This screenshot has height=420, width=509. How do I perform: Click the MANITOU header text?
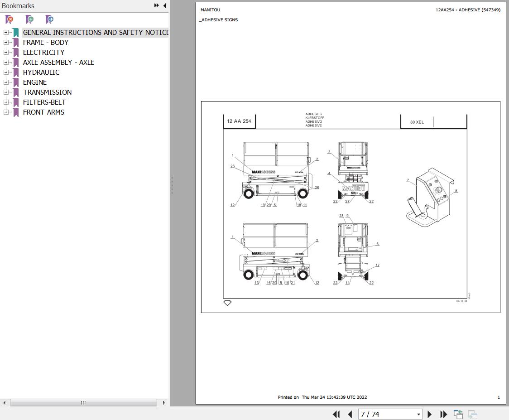211,10
